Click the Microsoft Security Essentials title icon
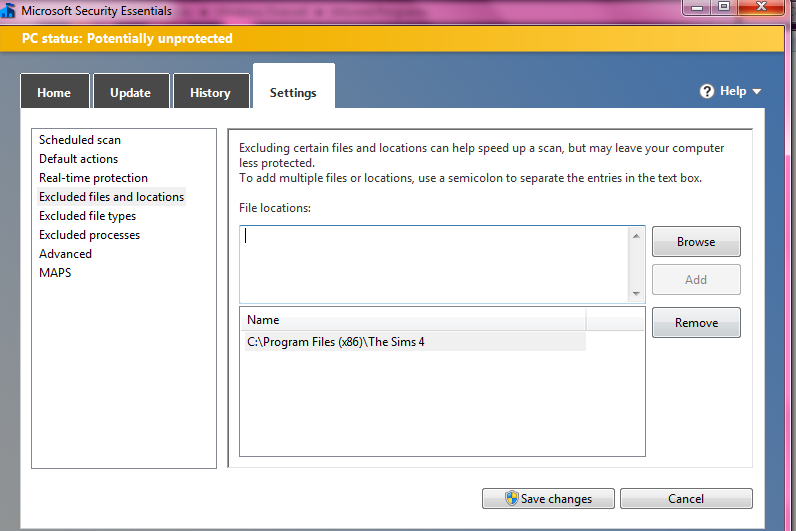 point(8,10)
